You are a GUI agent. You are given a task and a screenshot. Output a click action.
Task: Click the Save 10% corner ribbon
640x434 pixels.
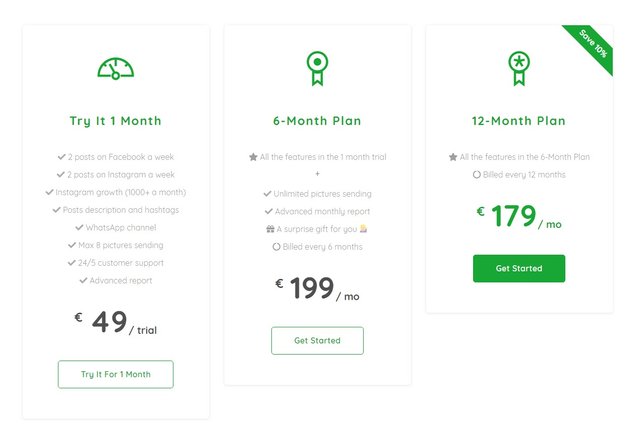point(592,45)
